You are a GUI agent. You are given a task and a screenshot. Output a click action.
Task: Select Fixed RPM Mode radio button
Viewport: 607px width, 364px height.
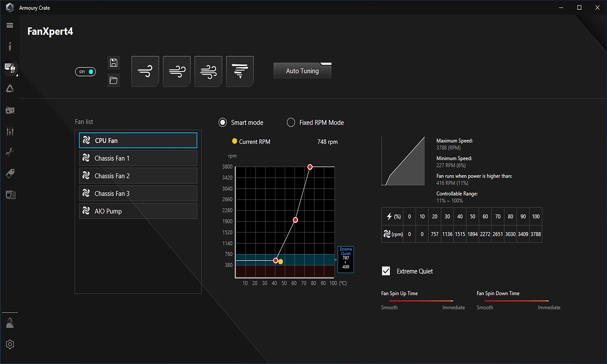coord(291,122)
